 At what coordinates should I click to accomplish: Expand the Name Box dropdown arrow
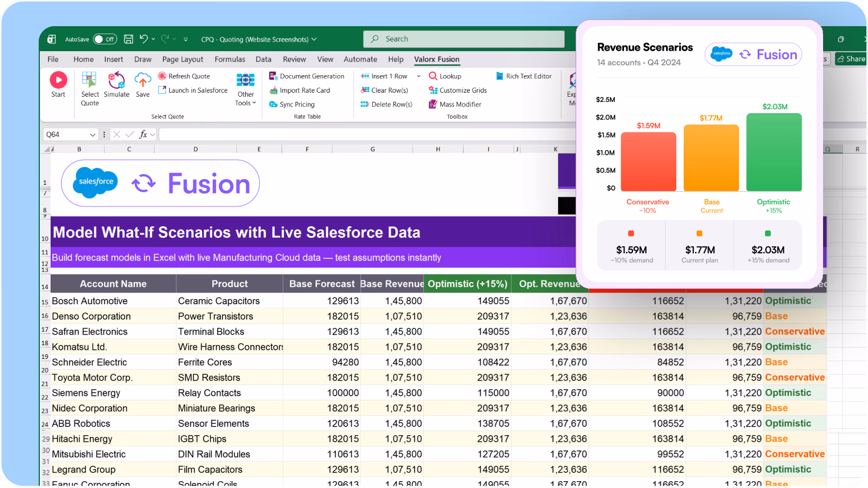coord(93,135)
